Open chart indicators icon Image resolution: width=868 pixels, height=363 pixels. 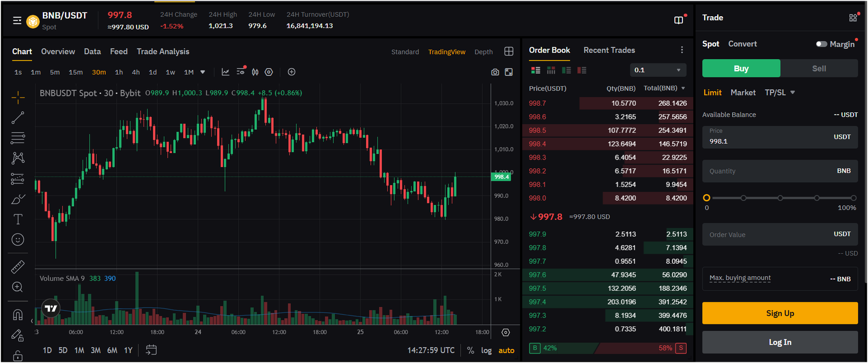(x=226, y=72)
